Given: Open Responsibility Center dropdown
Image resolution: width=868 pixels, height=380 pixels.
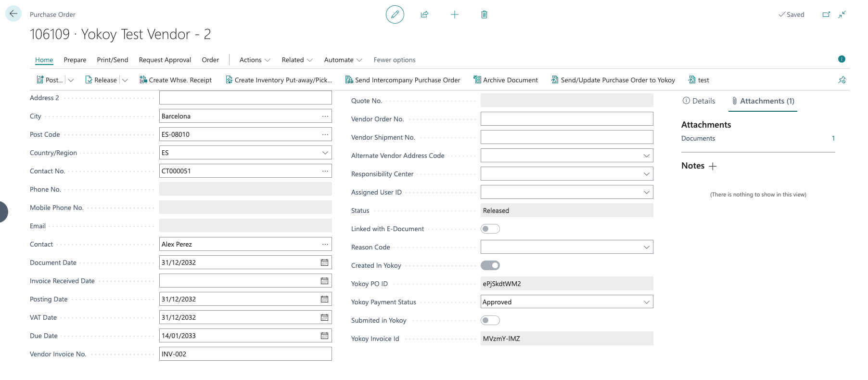Looking at the screenshot, I should click(647, 174).
